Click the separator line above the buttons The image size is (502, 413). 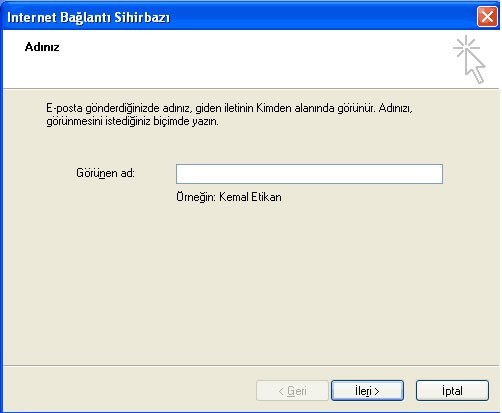[251, 365]
